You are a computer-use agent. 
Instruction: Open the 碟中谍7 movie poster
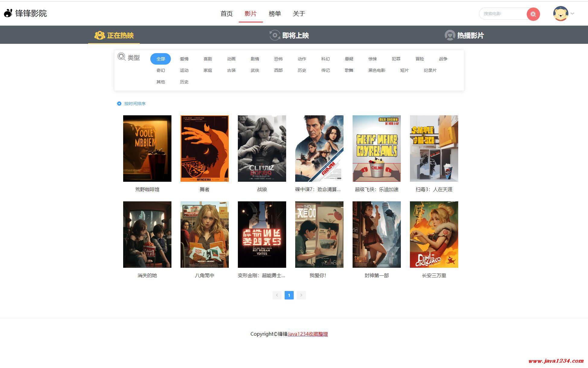pos(319,149)
